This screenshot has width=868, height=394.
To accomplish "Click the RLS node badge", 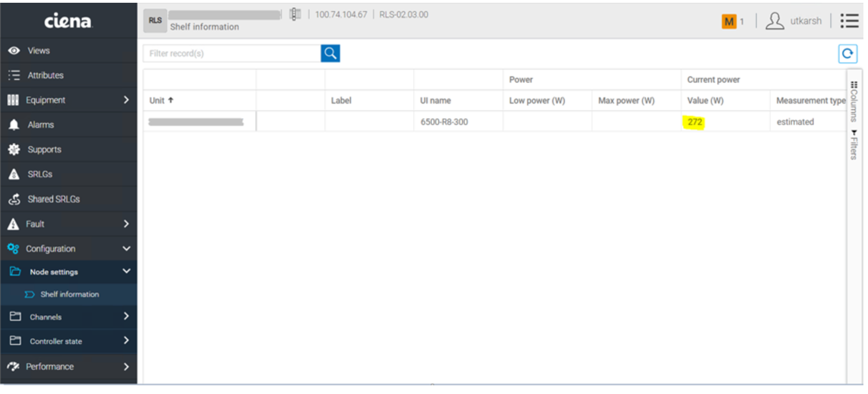I will 155,21.
